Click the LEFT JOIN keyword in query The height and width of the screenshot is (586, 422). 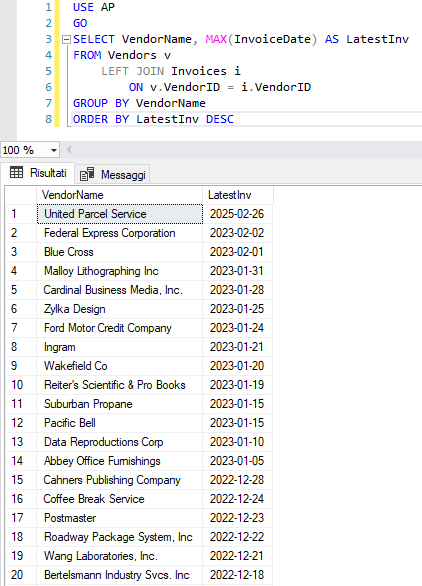tap(133, 71)
